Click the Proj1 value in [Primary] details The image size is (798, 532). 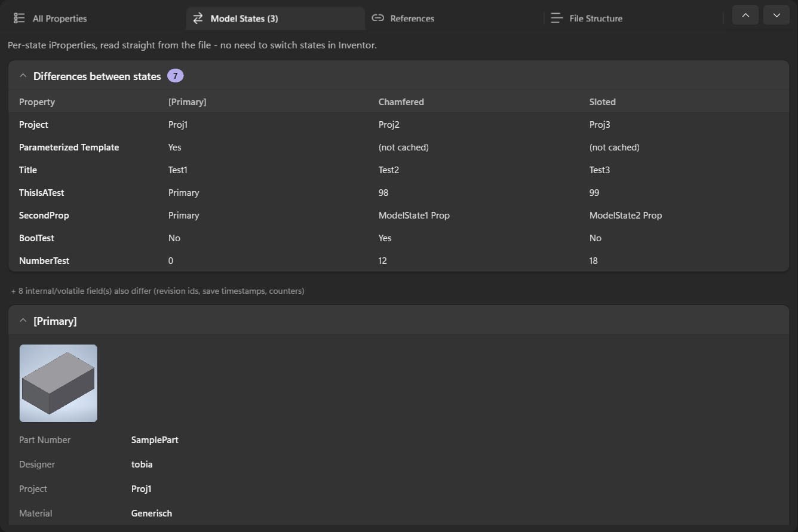click(142, 489)
